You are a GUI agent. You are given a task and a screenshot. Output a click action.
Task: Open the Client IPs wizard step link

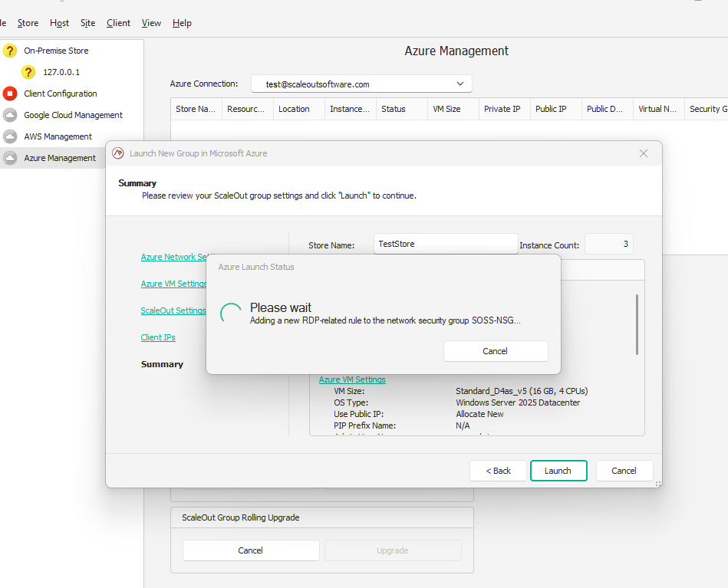point(158,337)
